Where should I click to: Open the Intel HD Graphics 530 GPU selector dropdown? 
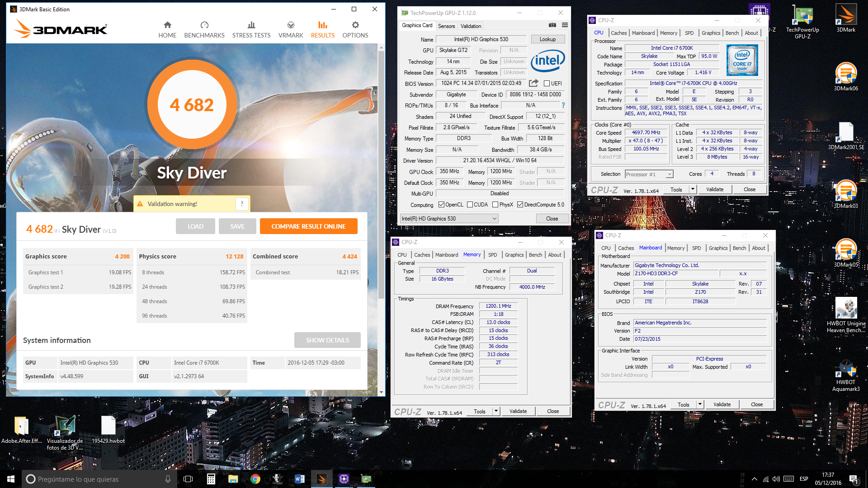pyautogui.click(x=449, y=219)
